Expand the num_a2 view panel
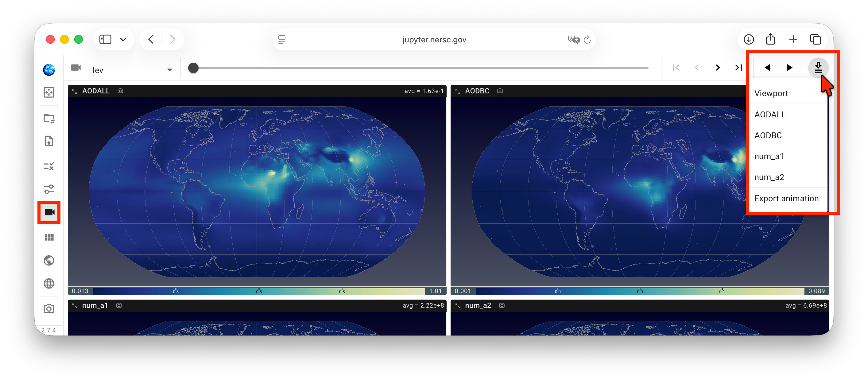 tap(458, 306)
